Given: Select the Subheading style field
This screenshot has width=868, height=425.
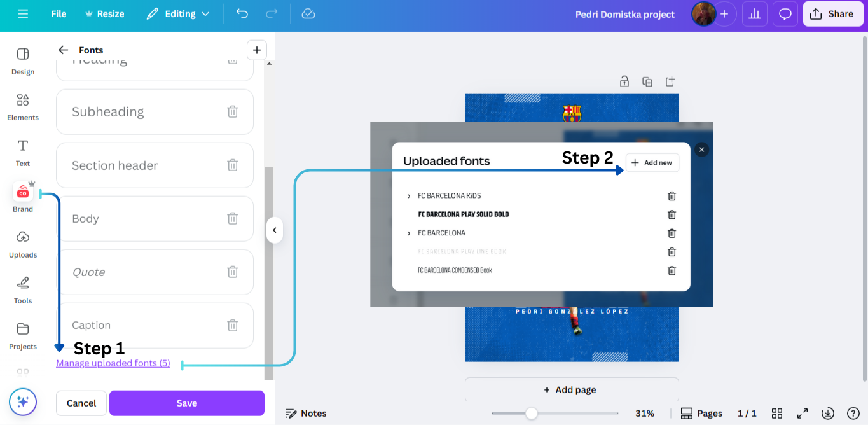Looking at the screenshot, I should coord(155,111).
